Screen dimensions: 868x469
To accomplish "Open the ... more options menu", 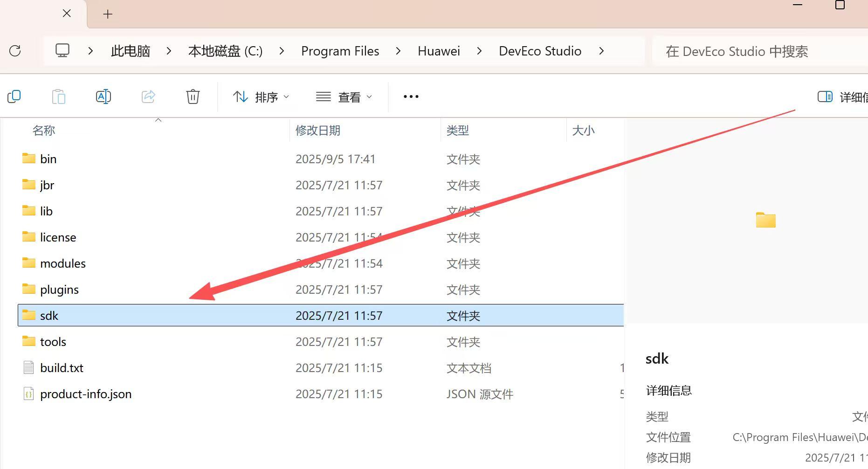I will 410,97.
